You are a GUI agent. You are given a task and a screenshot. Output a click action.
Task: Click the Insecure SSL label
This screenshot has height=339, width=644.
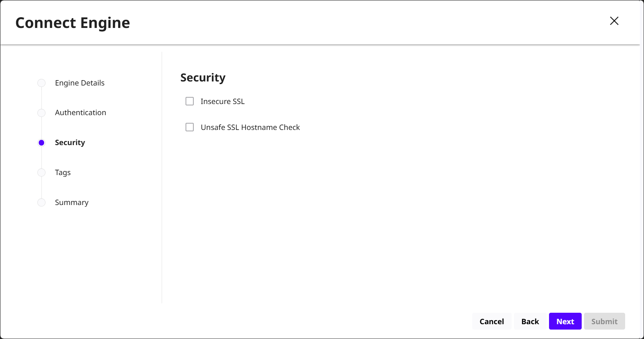[x=222, y=101]
